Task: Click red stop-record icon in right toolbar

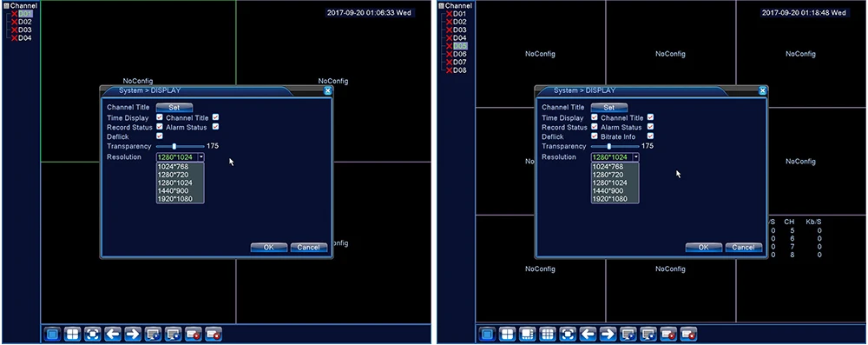Action: (x=688, y=334)
